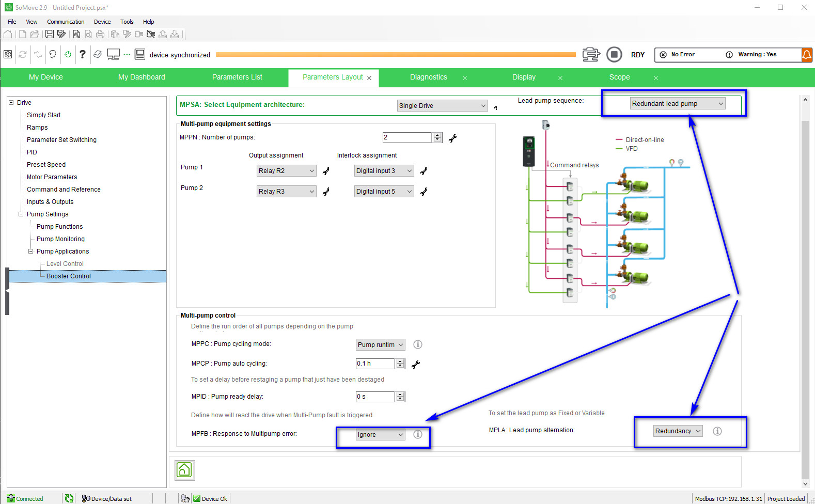Collapse the Pump Applications tree node
Image resolution: width=815 pixels, height=504 pixels.
pyautogui.click(x=31, y=251)
